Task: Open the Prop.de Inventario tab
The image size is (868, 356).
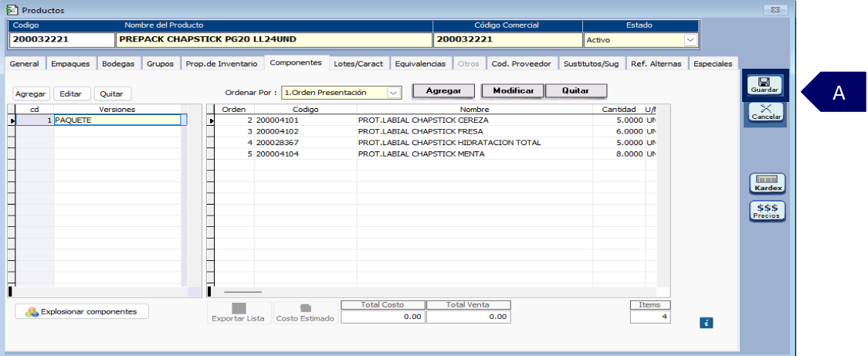Action: [222, 63]
